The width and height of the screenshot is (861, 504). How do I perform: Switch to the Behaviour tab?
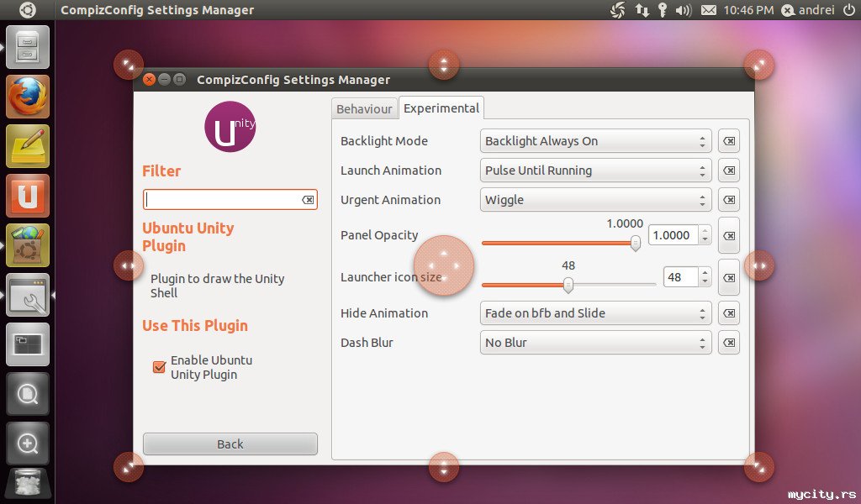pos(364,109)
